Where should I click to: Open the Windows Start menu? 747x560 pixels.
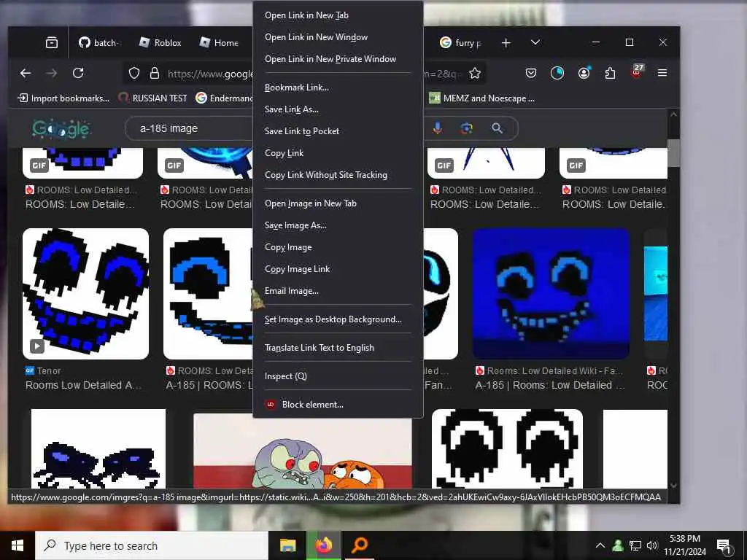(x=18, y=545)
